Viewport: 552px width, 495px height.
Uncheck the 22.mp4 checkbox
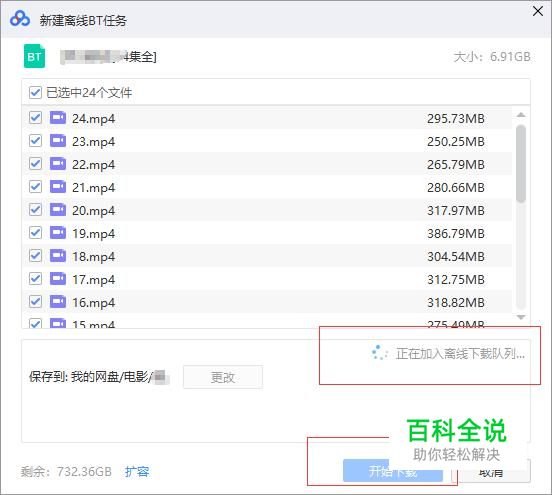coord(35,164)
